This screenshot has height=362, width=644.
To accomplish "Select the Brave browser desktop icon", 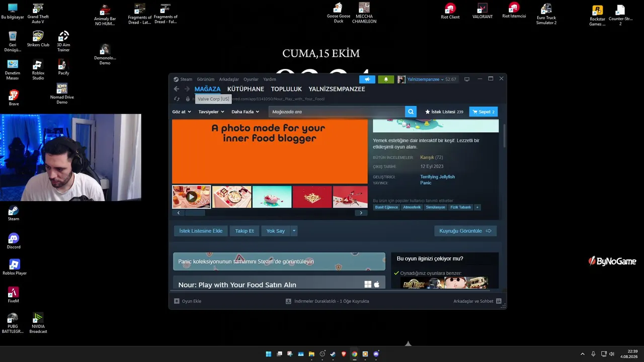I will pos(14,98).
